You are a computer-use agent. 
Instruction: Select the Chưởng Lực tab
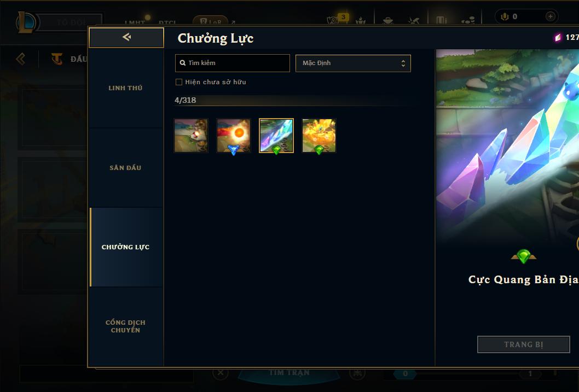pos(125,247)
